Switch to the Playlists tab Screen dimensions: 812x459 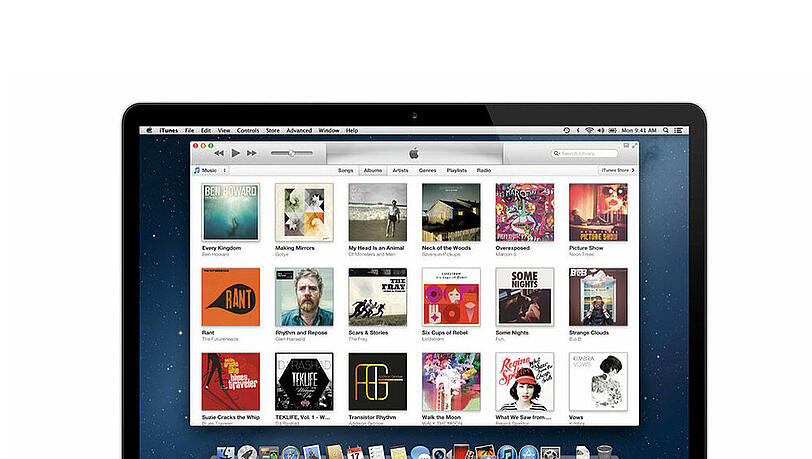click(x=457, y=170)
